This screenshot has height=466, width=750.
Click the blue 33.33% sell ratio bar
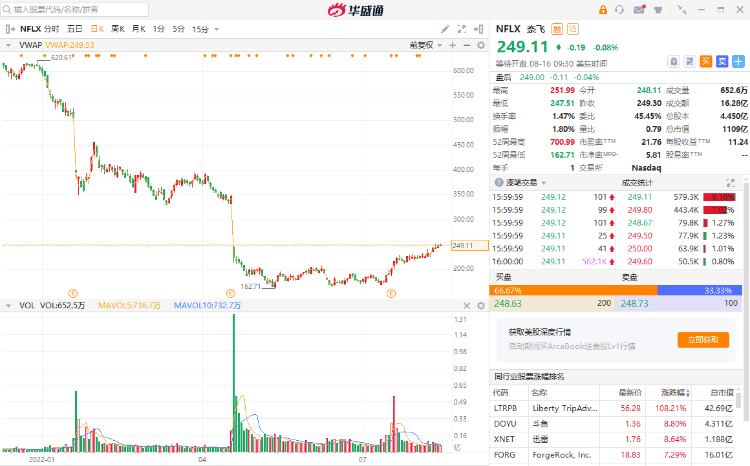pos(700,290)
